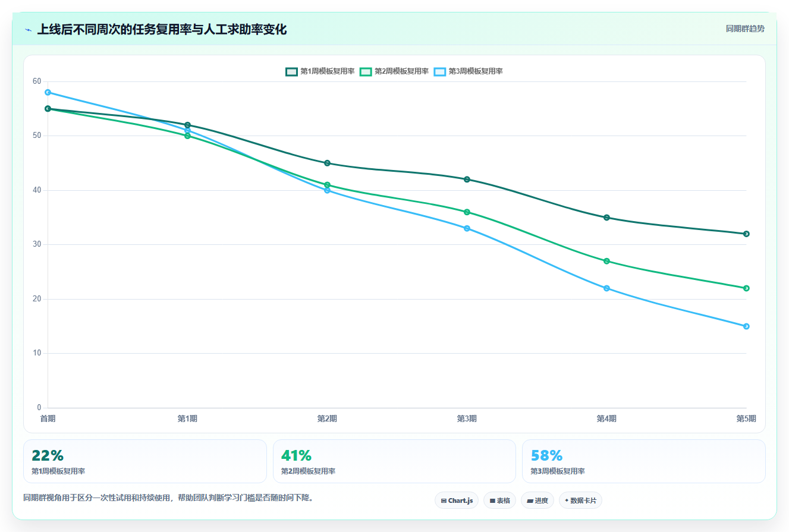Image resolution: width=789 pixels, height=532 pixels.
Task: Select the blue 第3周 point at 第4期
Action: (x=606, y=288)
